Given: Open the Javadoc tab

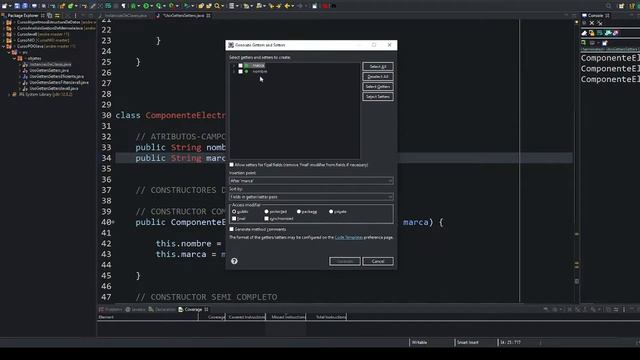Looking at the screenshot, I should [135, 309].
